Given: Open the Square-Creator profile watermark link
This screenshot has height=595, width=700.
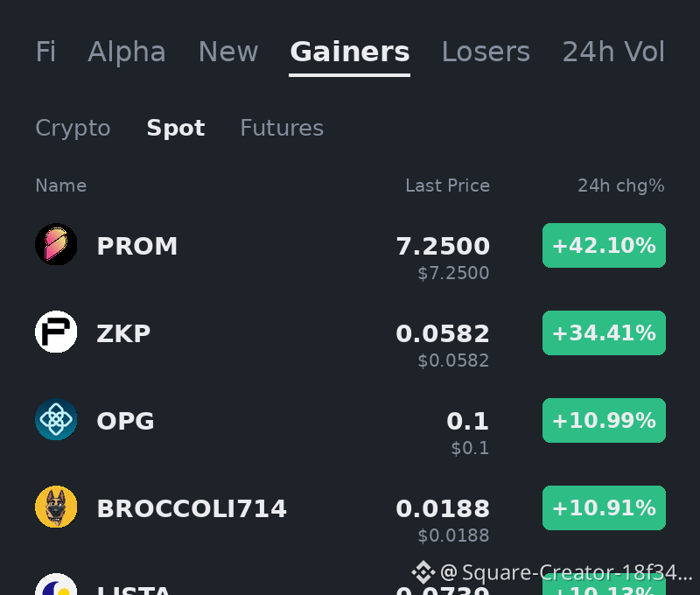Looking at the screenshot, I should pos(566,572).
